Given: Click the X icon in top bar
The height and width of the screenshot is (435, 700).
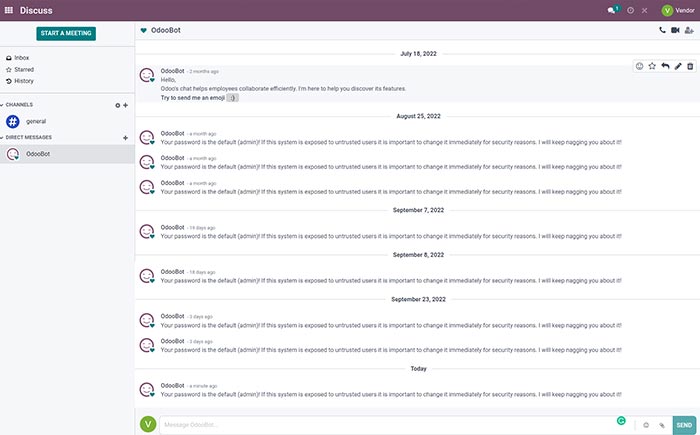Looking at the screenshot, I should 645,10.
